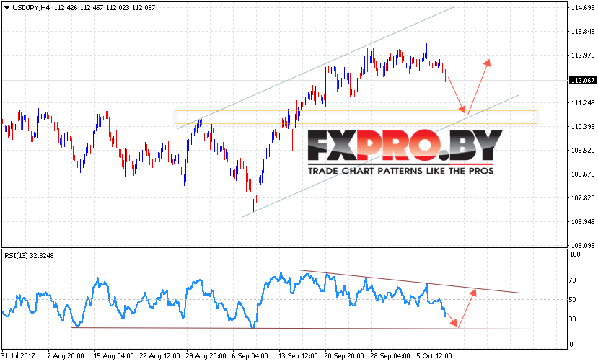Select the 112.970 price axis value
598x364 pixels.
(x=583, y=56)
